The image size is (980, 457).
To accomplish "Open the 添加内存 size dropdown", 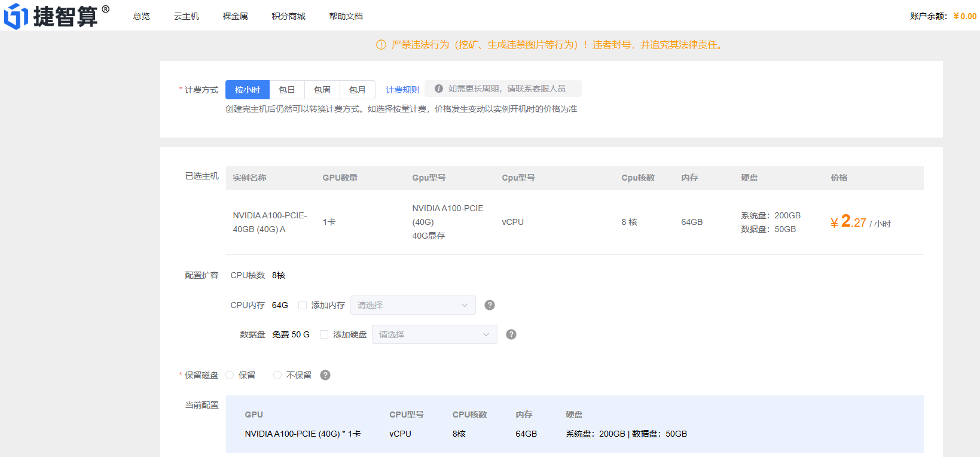I will coord(413,305).
